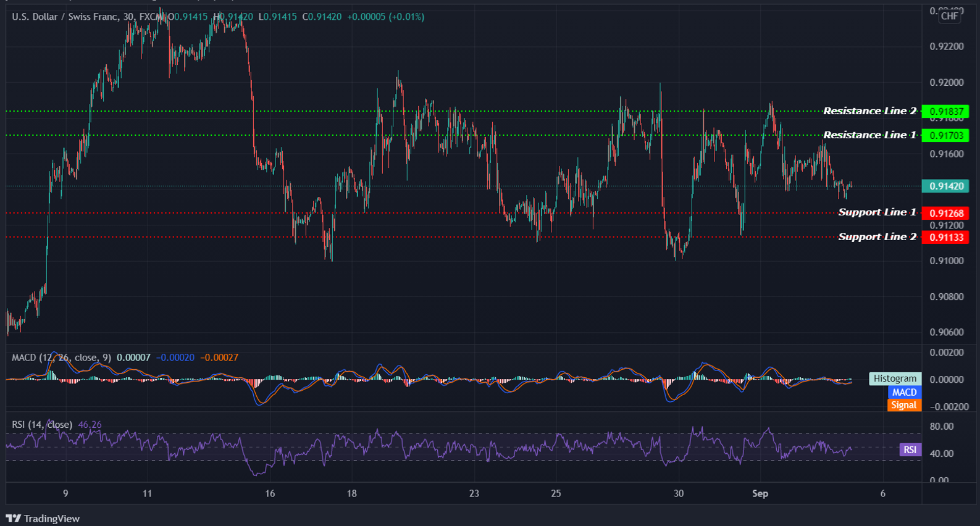Click the 0.91703 green price tag
Screen dimensions: 980x526
pos(945,135)
